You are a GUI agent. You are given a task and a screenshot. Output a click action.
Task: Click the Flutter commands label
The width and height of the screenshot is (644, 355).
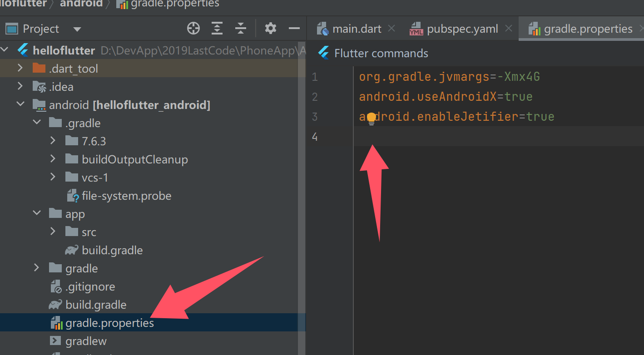(381, 53)
